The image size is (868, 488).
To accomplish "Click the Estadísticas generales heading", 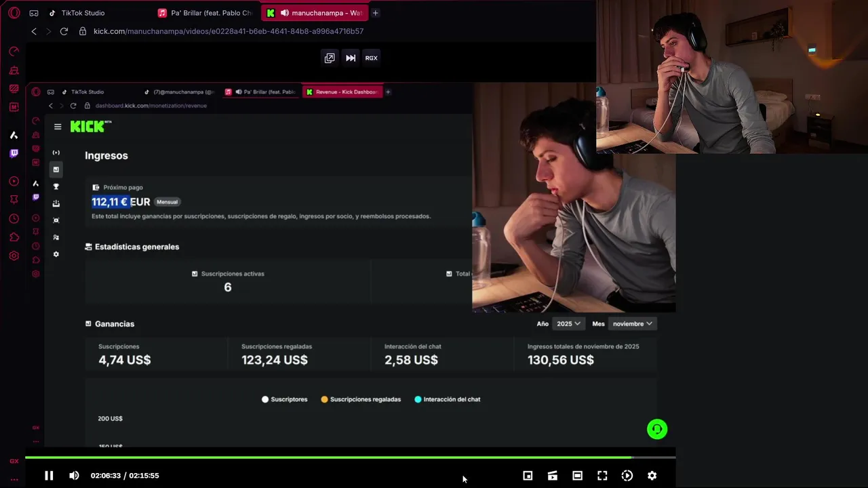I will 137,247.
